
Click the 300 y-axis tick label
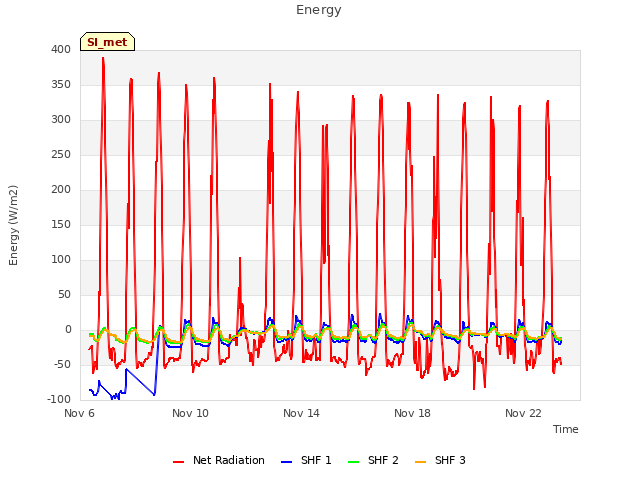click(x=61, y=120)
